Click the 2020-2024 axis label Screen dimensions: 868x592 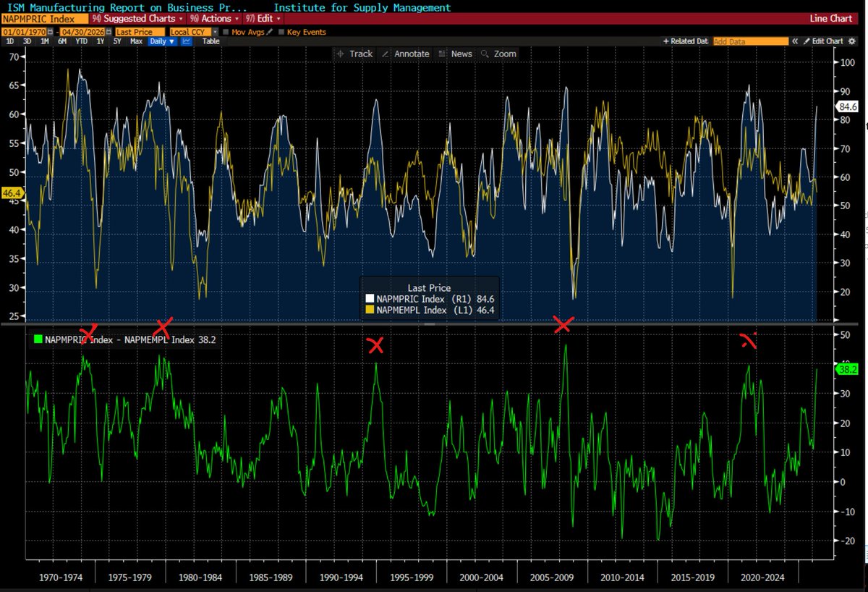tap(762, 578)
